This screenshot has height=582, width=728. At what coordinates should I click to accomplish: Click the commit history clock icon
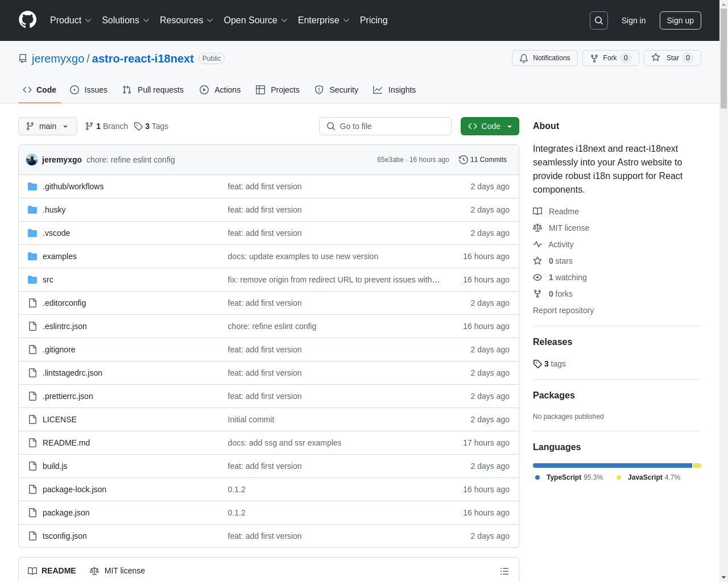(x=463, y=160)
